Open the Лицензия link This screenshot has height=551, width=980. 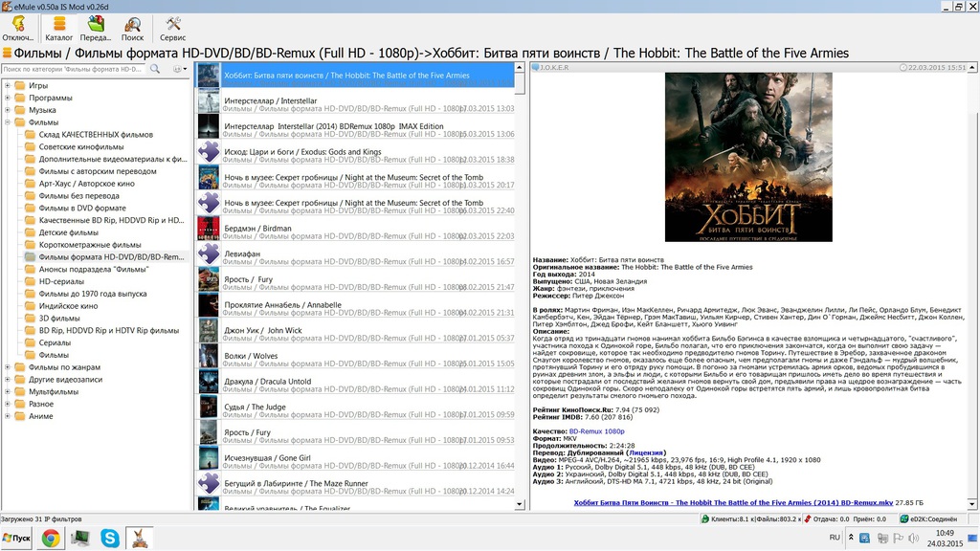(x=646, y=452)
